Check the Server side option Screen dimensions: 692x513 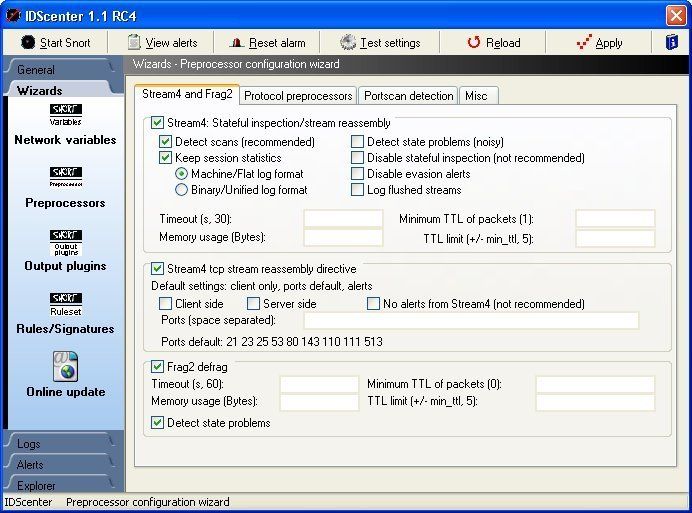[x=253, y=303]
